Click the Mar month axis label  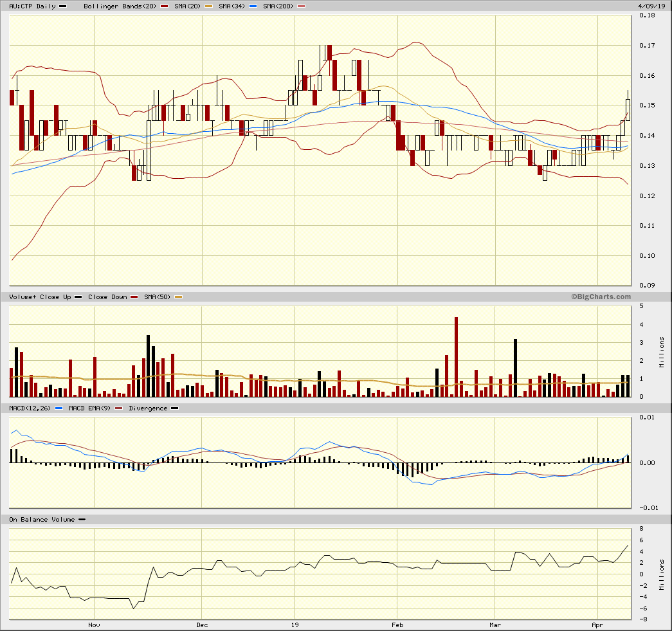click(495, 625)
